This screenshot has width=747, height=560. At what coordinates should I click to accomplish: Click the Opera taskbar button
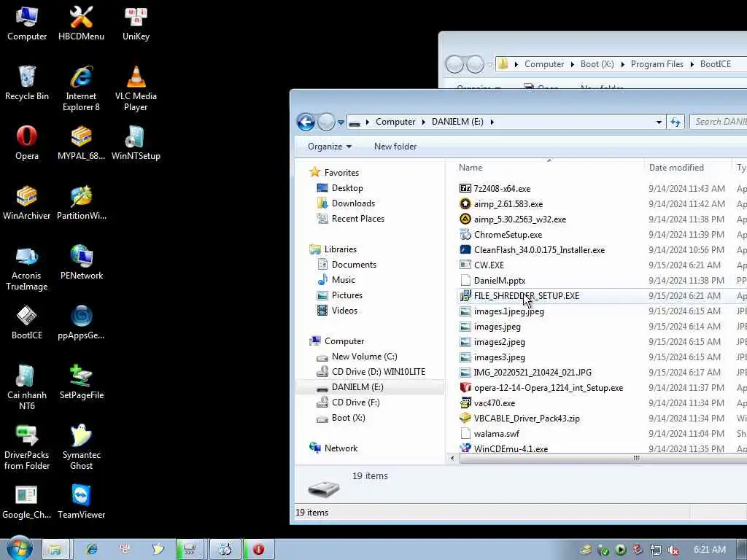[258, 550]
